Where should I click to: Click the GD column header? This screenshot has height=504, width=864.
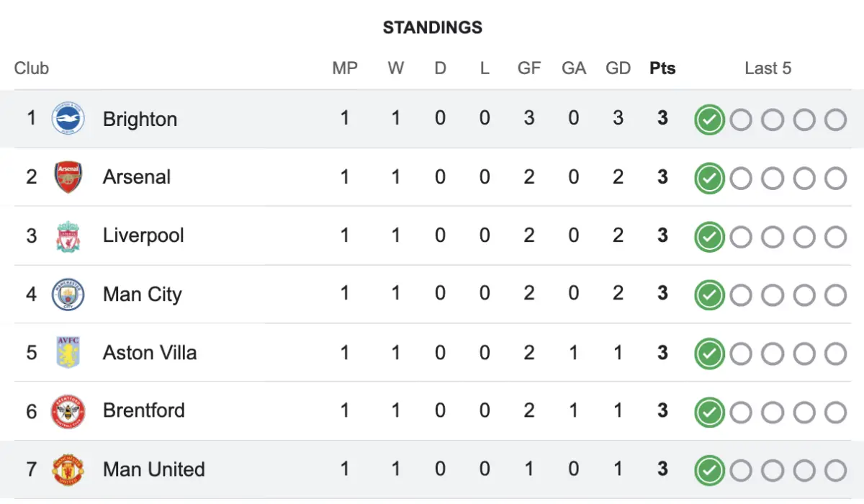618,68
